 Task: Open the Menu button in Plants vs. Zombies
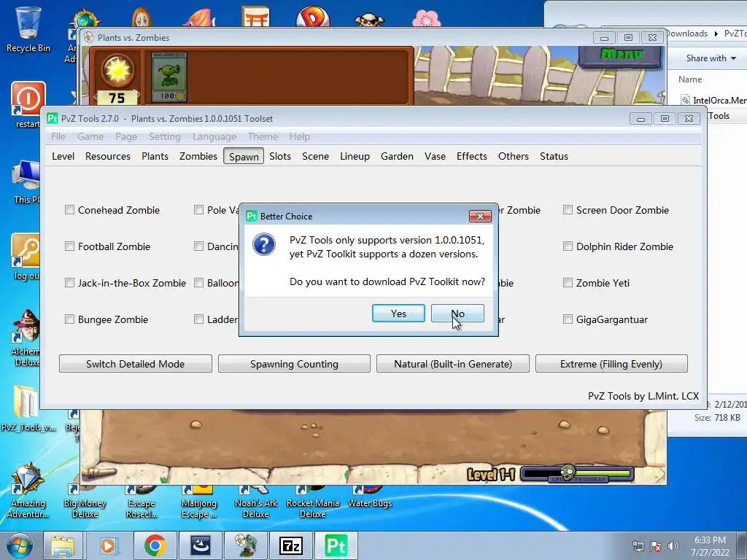pos(621,55)
